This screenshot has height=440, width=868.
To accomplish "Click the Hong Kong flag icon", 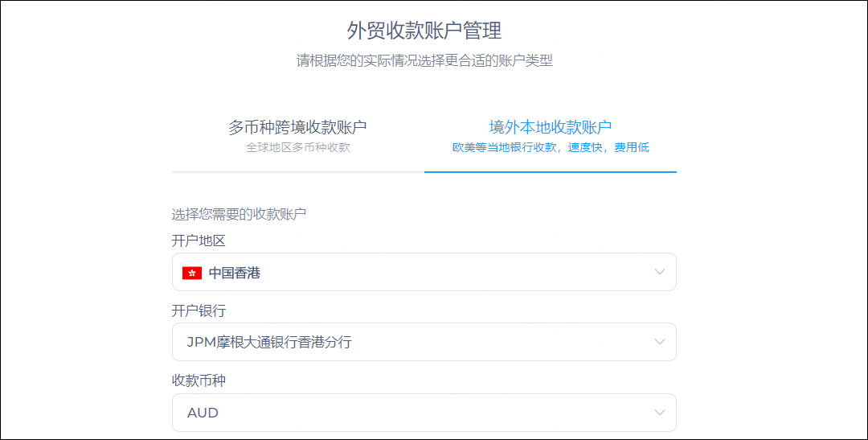I will pos(192,273).
